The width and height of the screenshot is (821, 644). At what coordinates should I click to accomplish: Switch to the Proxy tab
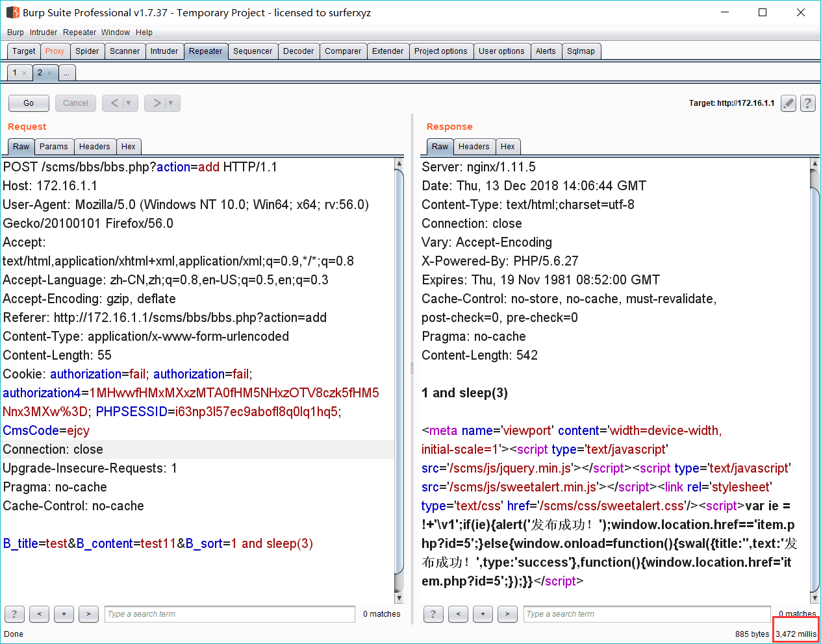pyautogui.click(x=55, y=51)
